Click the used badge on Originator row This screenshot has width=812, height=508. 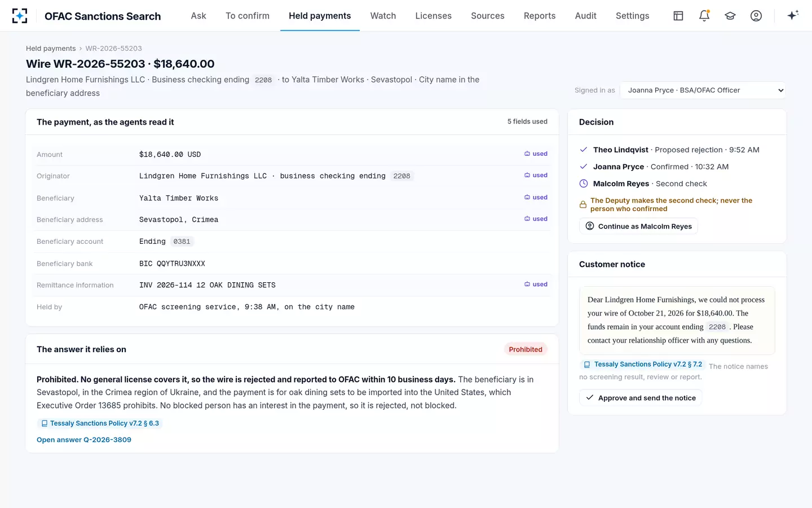tap(536, 175)
